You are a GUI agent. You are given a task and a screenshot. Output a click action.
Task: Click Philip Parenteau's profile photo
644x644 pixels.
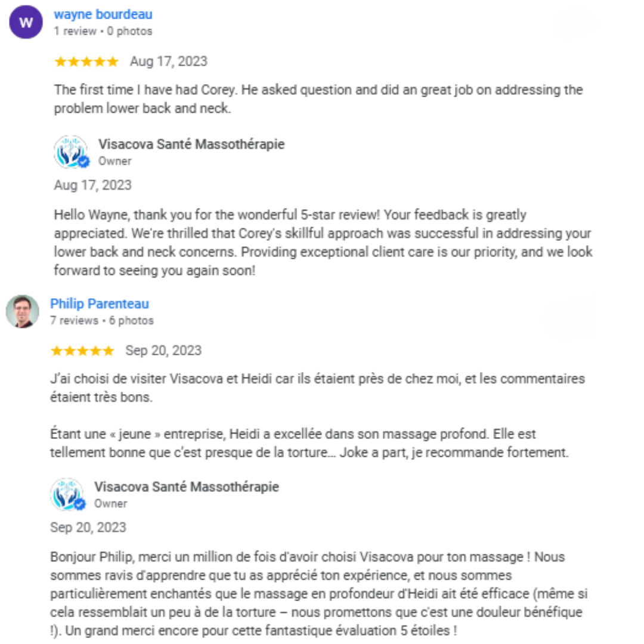(23, 311)
